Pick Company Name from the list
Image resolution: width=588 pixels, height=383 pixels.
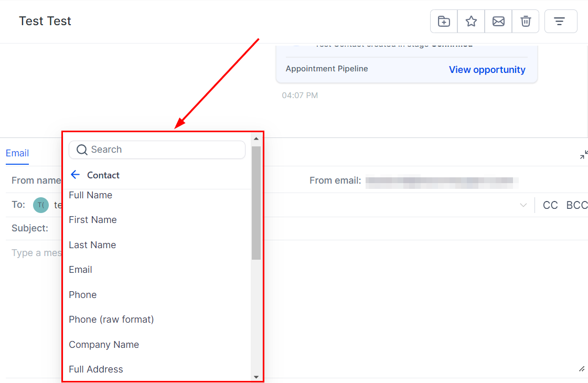(104, 345)
